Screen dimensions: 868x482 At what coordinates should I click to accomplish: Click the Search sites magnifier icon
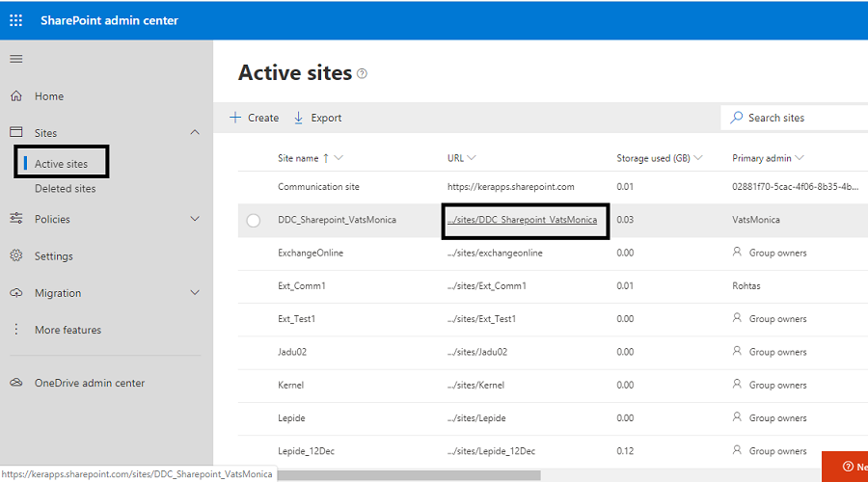[x=736, y=118]
